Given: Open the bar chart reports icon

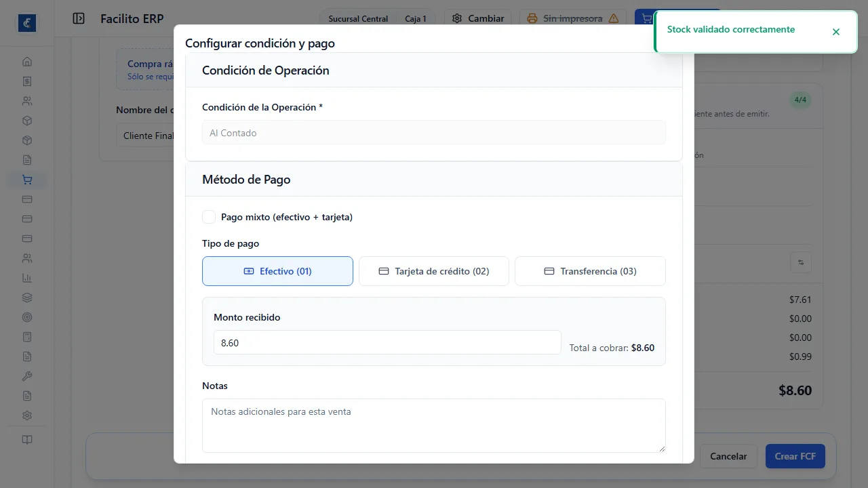Looking at the screenshot, I should pyautogui.click(x=27, y=278).
